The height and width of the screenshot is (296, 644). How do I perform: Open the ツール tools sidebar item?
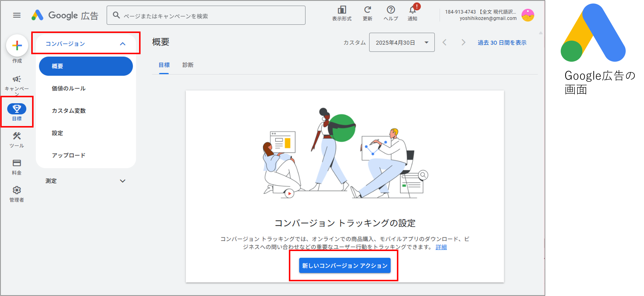[x=17, y=140]
